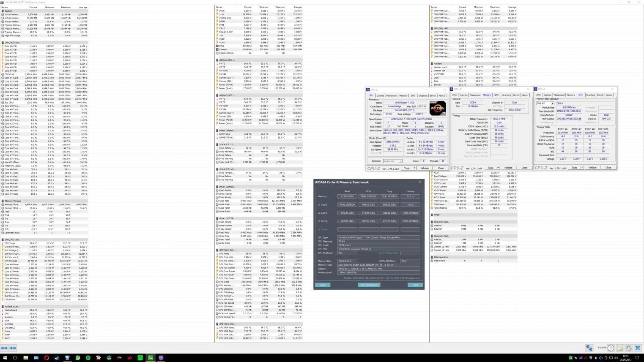644x362 pixels.
Task: Click CPU Multiplier 39x field in AIDA64
Action: tap(346, 253)
